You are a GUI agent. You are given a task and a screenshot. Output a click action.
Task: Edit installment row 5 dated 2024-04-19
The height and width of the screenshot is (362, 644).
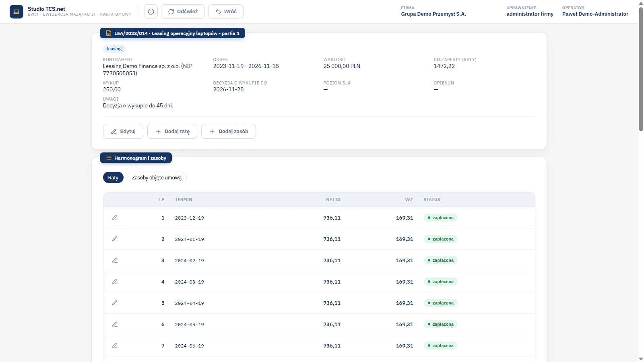pyautogui.click(x=115, y=303)
